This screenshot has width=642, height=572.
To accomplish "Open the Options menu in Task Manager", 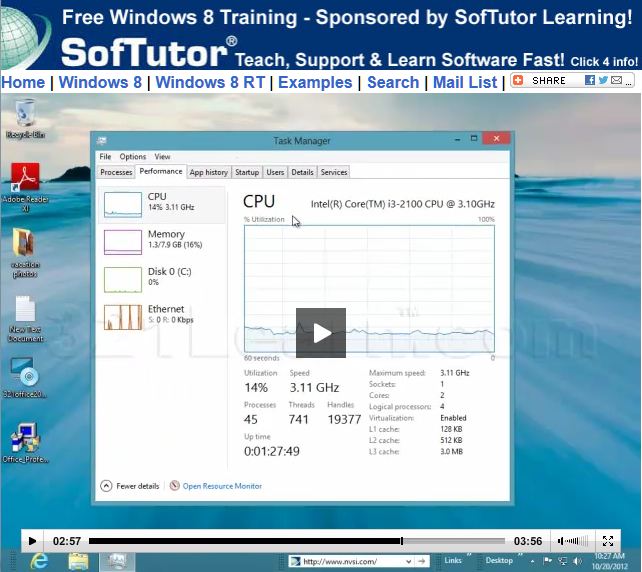I will tap(133, 156).
